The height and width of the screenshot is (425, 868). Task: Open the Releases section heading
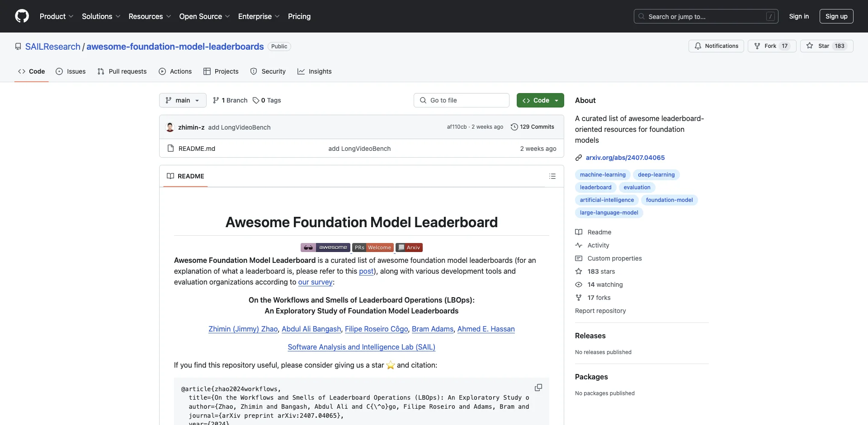coord(590,336)
